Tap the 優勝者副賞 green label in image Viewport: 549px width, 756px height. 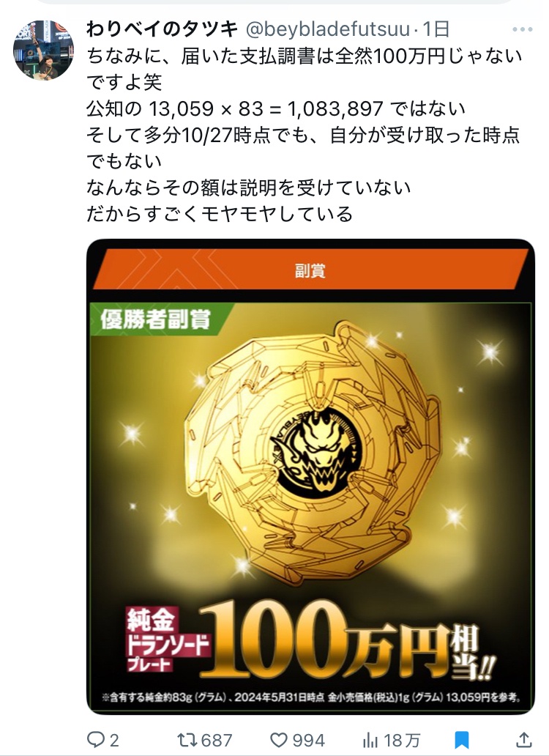[x=155, y=319]
